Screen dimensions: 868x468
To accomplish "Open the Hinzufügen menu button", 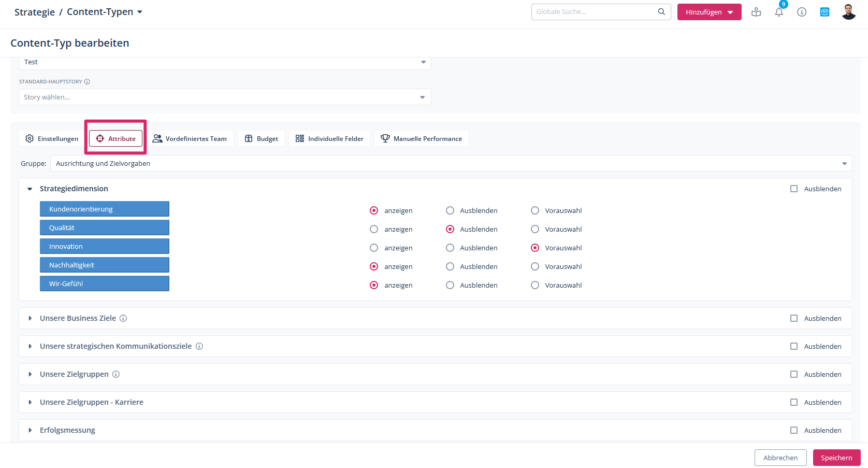I will pos(709,12).
